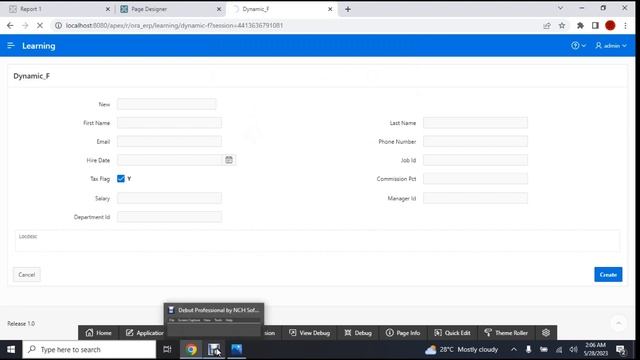Click the address bar URL
The image size is (640, 360).
tap(174, 25)
